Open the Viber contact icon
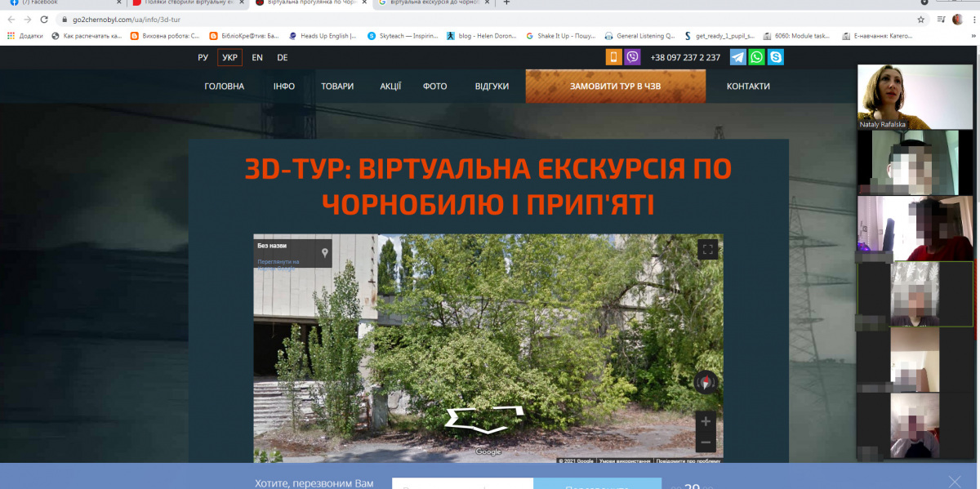 (632, 57)
